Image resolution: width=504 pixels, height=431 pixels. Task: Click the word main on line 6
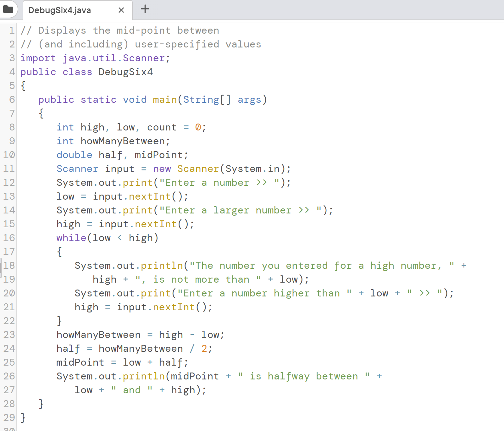point(164,99)
